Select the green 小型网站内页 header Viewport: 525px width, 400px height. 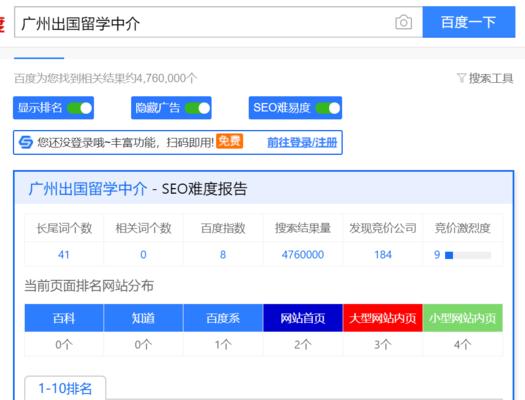click(x=463, y=318)
